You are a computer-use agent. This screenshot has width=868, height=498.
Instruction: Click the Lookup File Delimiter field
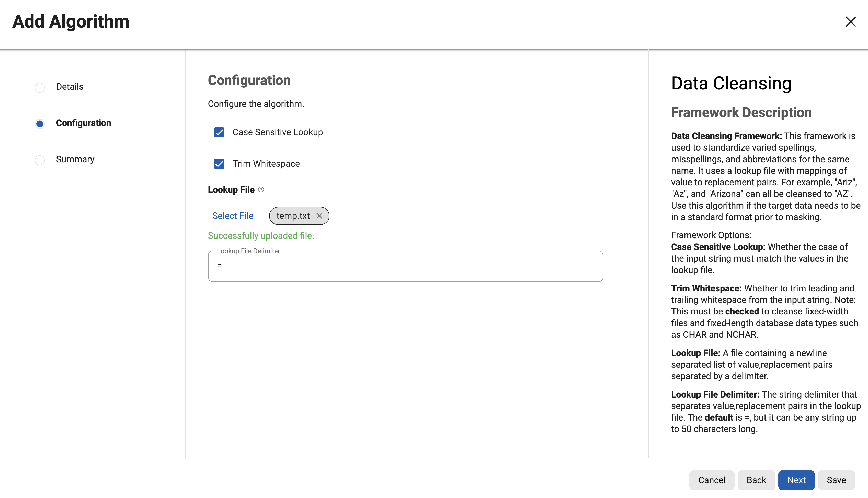[405, 266]
